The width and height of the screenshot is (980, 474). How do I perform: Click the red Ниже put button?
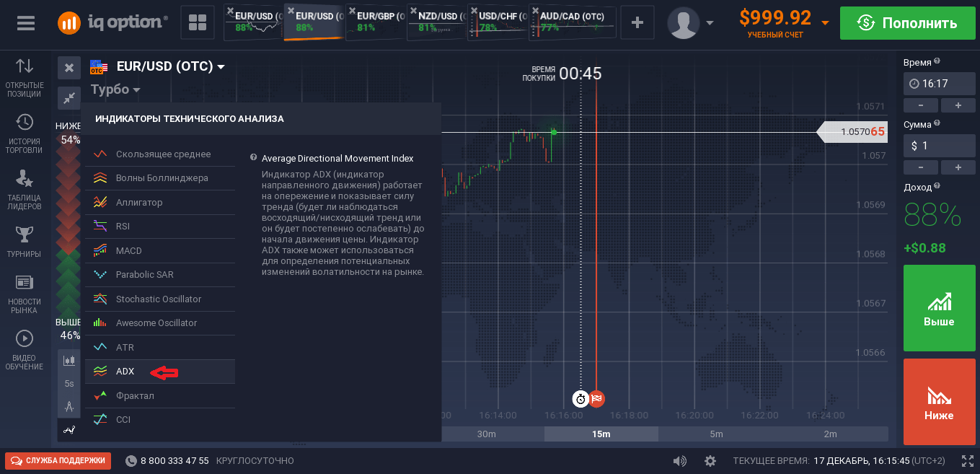939,403
